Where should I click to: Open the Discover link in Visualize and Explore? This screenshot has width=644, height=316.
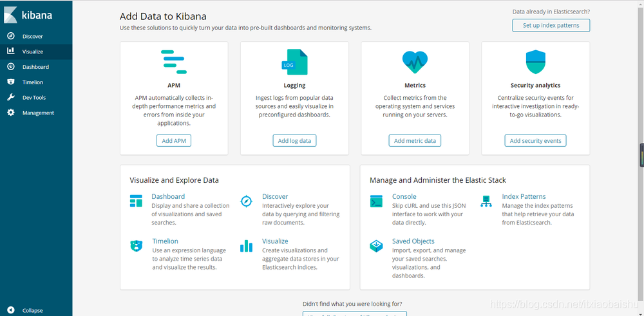(x=275, y=196)
